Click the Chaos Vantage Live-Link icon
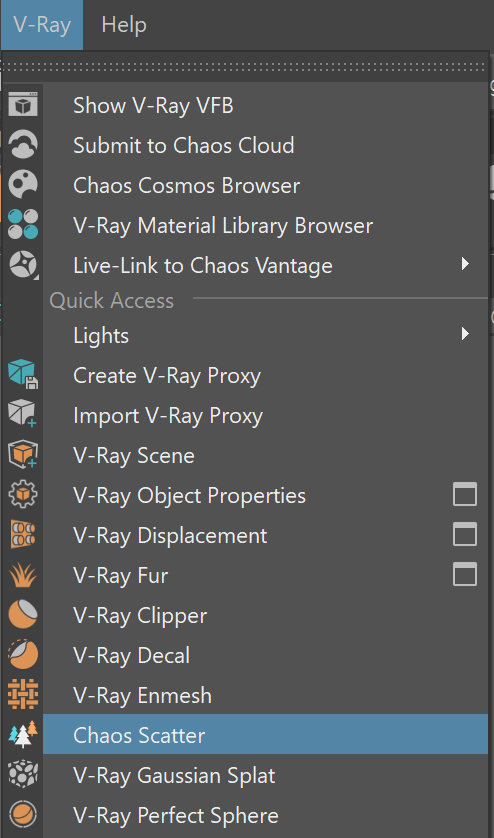This screenshot has height=838, width=494. [x=22, y=265]
